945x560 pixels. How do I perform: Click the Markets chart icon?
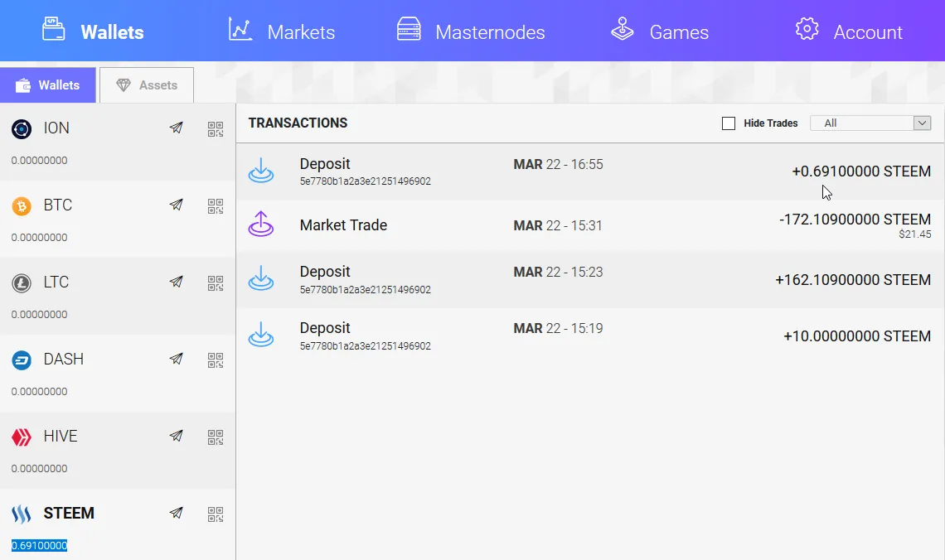pyautogui.click(x=240, y=30)
